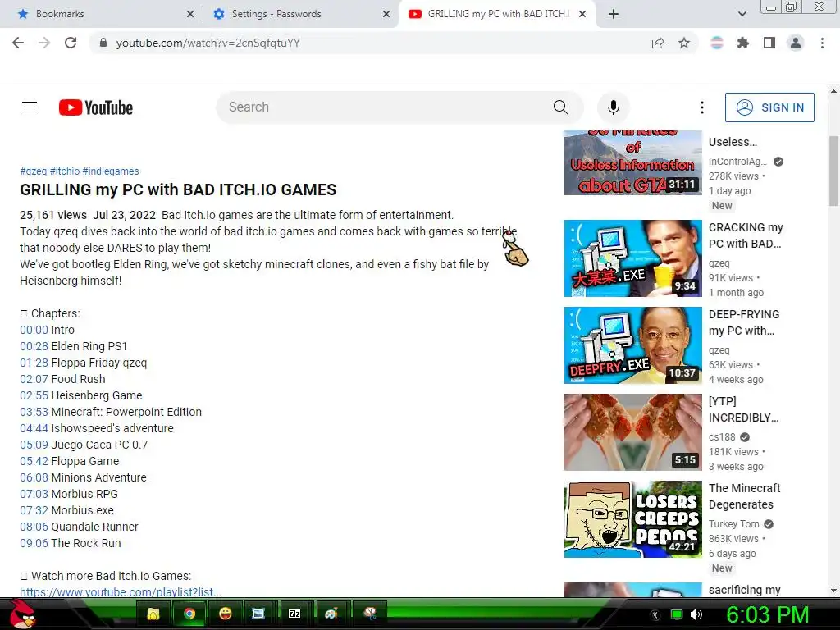Open The Minecraft Degenerates thumbnail
Screen dimensions: 840x630
(x=632, y=519)
